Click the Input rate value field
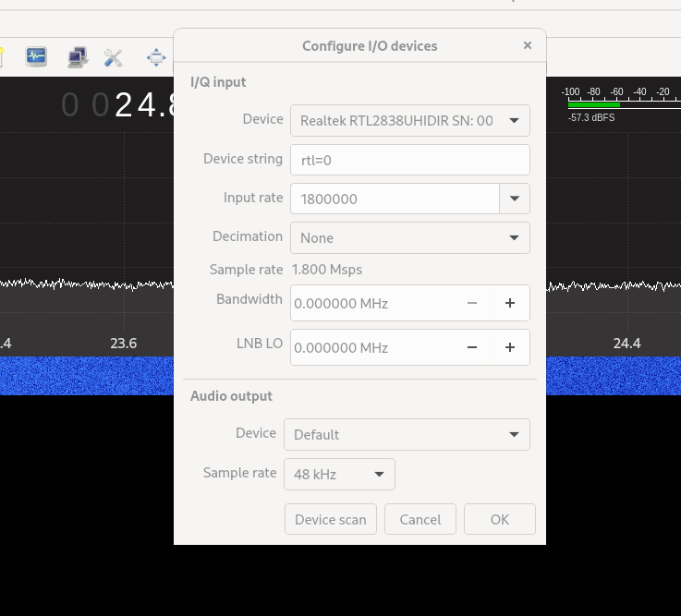 [x=395, y=199]
